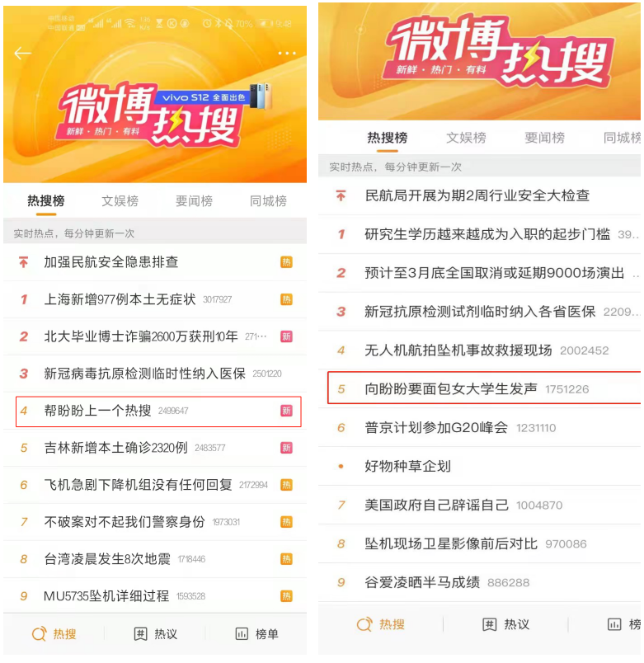Image resolution: width=644 pixels, height=663 pixels.
Task: Select 同城榜 tab in left screenshot
Action: (268, 201)
